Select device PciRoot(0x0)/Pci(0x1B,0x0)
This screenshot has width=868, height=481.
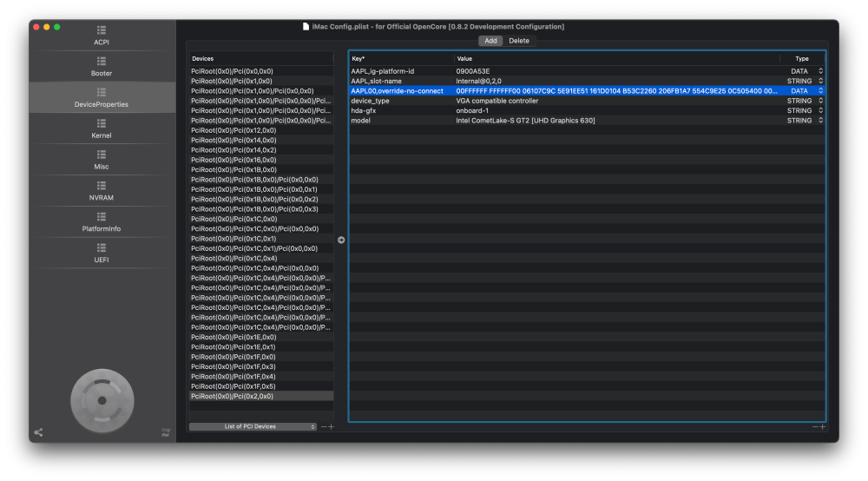point(260,170)
